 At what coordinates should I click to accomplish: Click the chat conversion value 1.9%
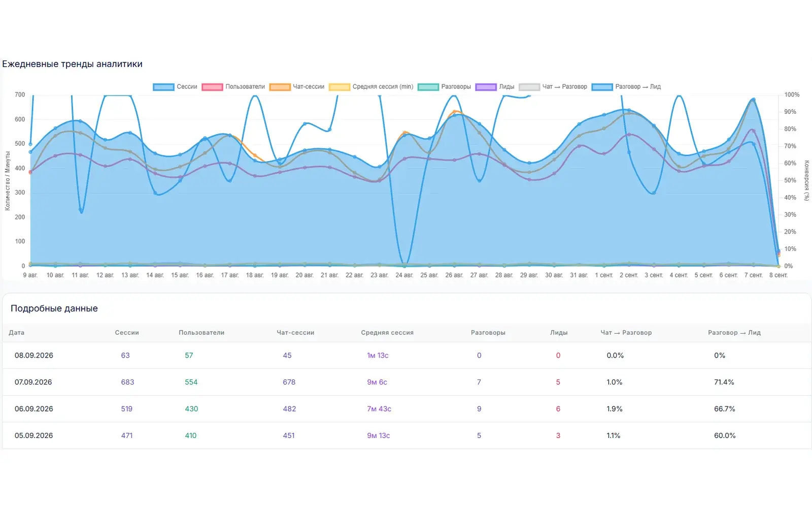point(615,409)
